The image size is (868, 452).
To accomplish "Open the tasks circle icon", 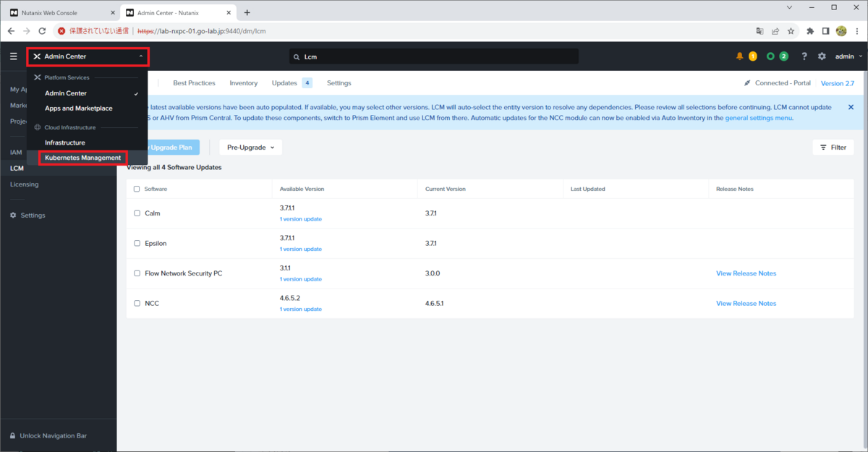I will 770,56.
